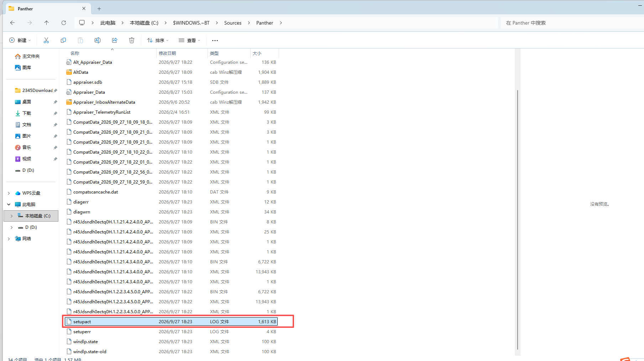The width and height of the screenshot is (644, 361).
Task: Open the three-dot more options menu
Action: pos(215,40)
